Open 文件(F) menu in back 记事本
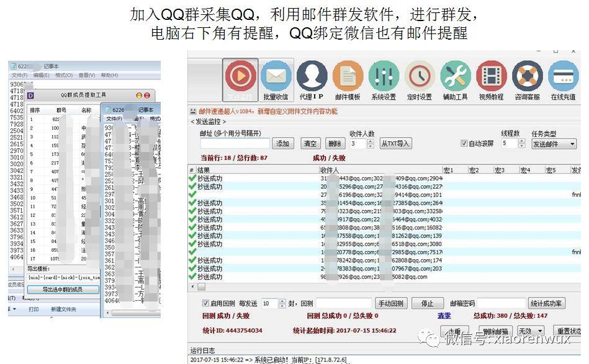Screen dimensions: 589x364 [x=19, y=75]
